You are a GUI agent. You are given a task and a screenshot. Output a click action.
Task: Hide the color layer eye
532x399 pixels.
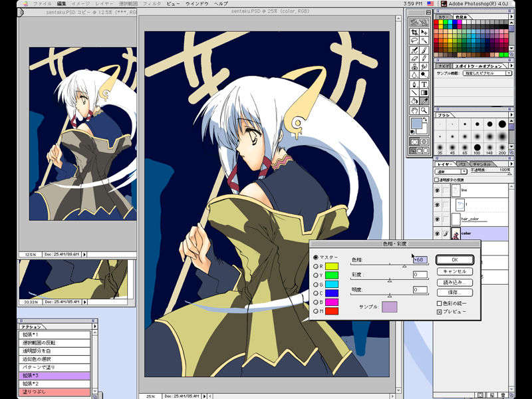438,234
